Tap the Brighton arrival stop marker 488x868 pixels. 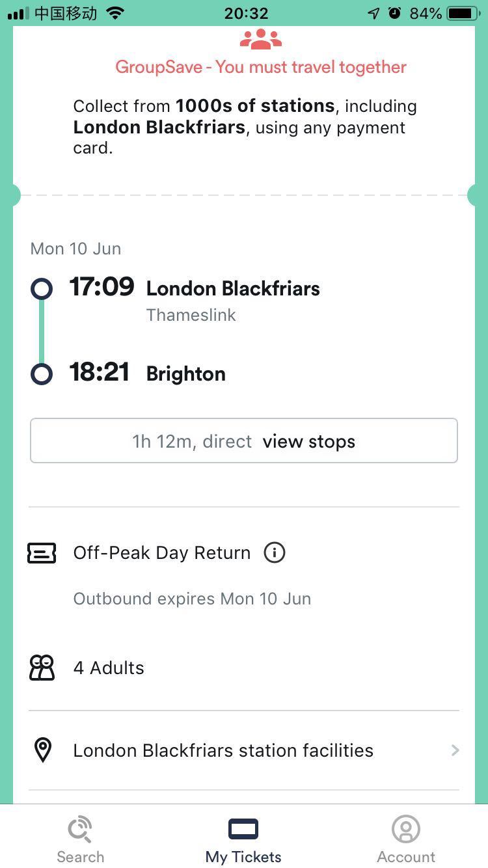pos(42,374)
